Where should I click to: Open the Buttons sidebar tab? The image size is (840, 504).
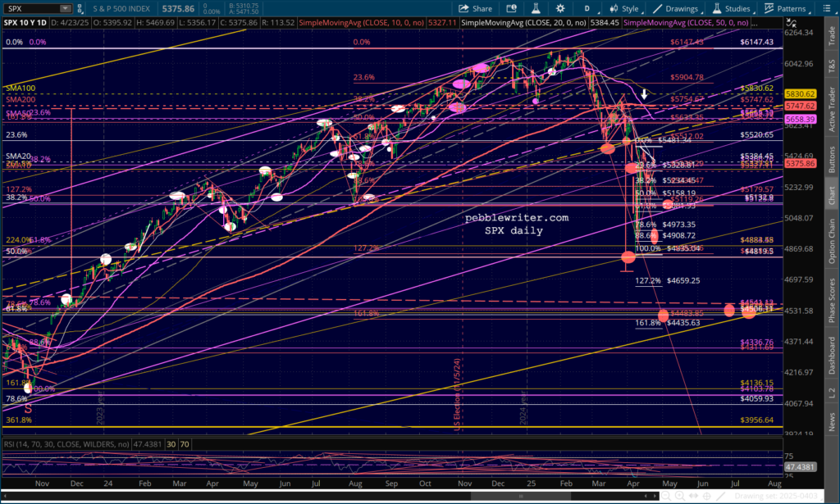(x=832, y=160)
